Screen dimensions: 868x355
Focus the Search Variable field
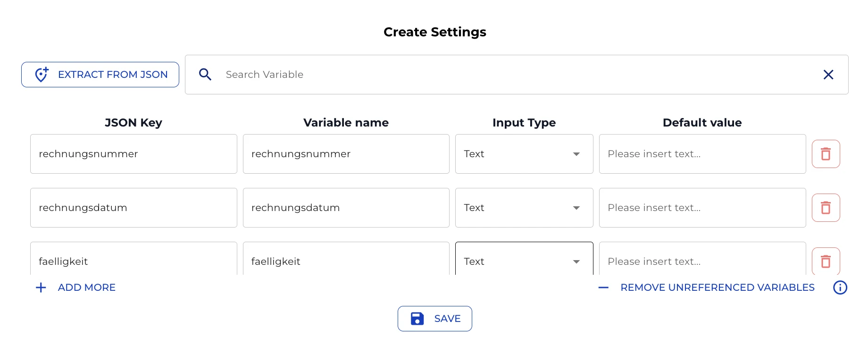[x=517, y=75]
